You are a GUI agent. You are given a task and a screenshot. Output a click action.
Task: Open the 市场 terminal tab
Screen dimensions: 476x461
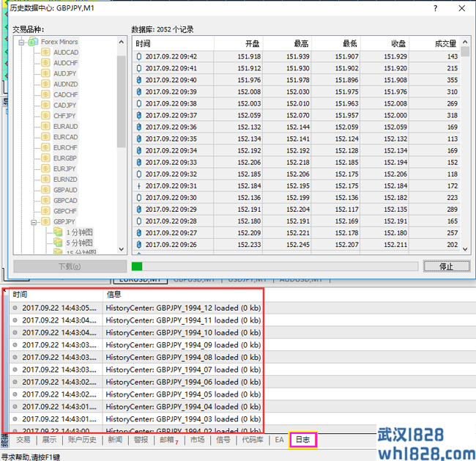coord(197,440)
